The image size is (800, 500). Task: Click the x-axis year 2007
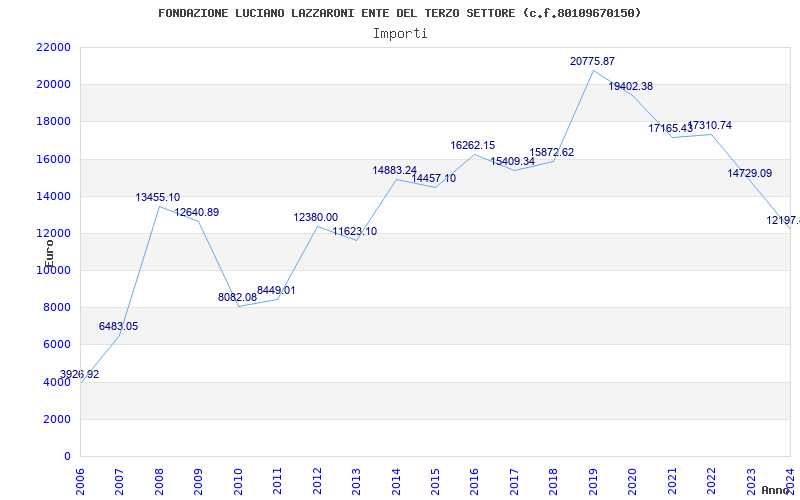click(119, 481)
